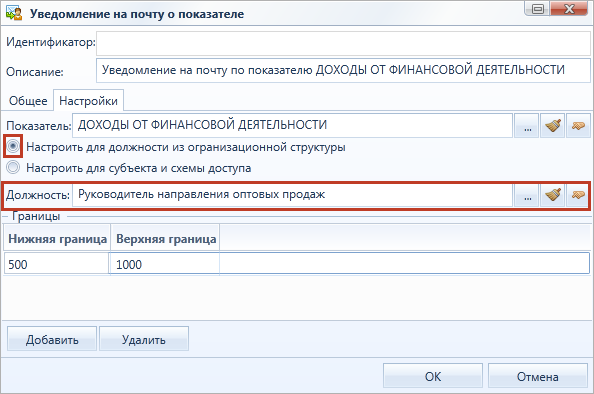Click the broom clear icon for Должность

tap(552, 195)
